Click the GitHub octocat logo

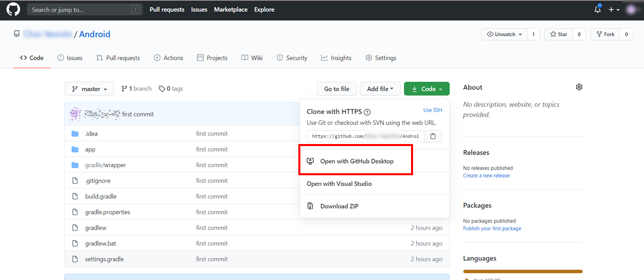13,10
